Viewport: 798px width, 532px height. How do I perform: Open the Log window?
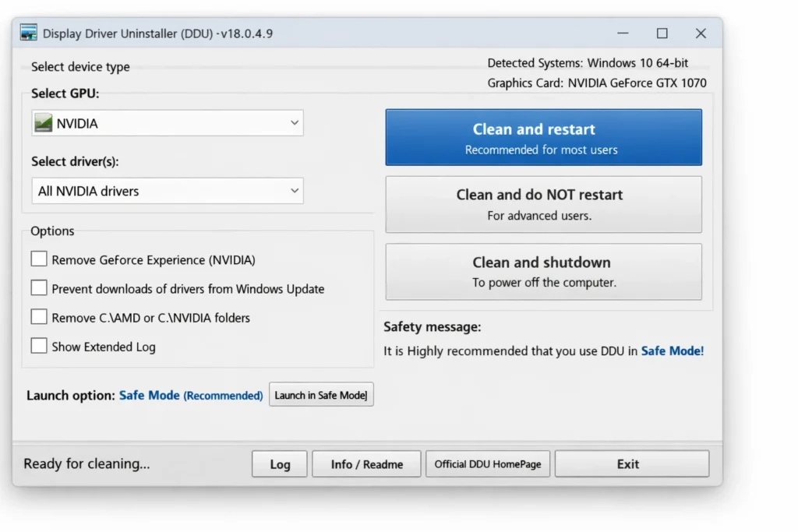(x=279, y=463)
